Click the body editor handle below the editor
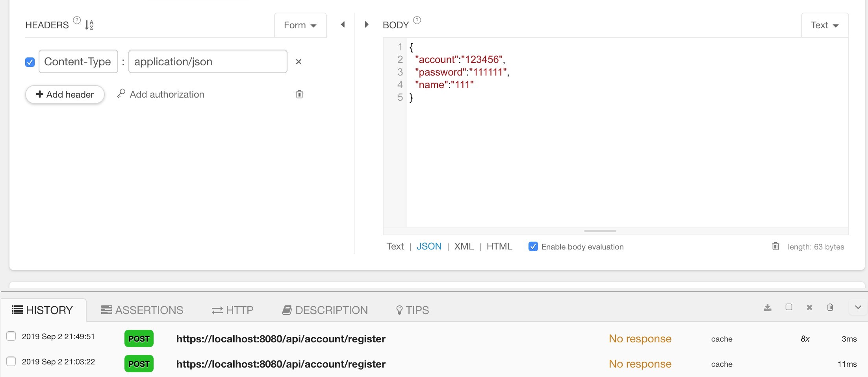The height and width of the screenshot is (377, 868). point(600,231)
